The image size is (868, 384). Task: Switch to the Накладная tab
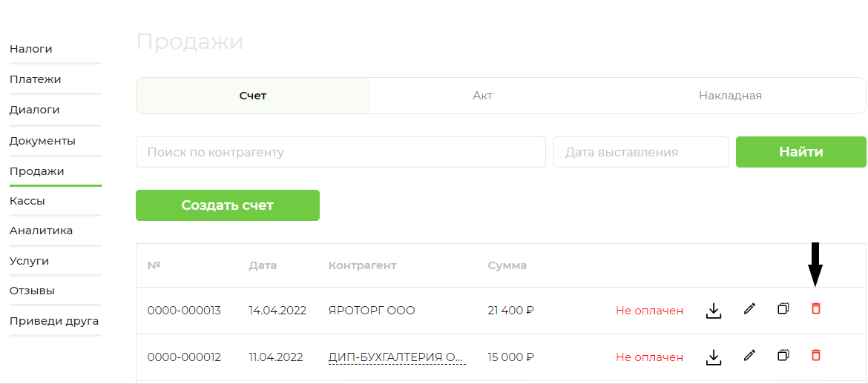click(x=730, y=96)
